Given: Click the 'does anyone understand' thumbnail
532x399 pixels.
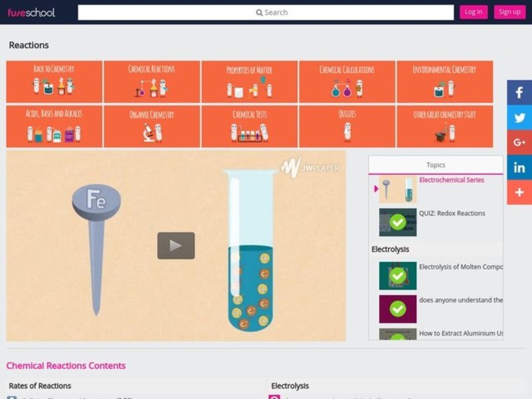Looking at the screenshot, I should point(398,309).
